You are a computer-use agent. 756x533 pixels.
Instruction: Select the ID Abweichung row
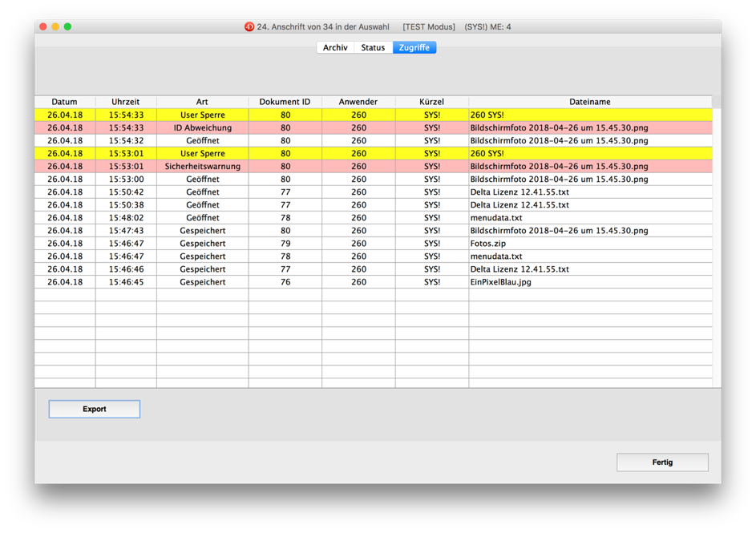[x=202, y=128]
